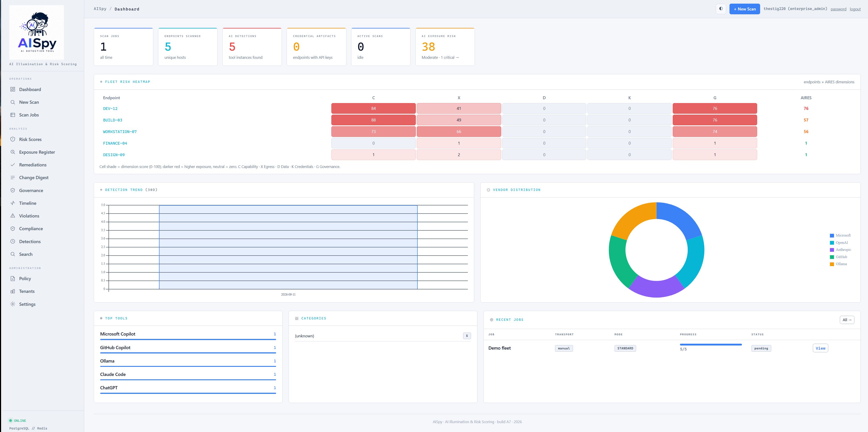The width and height of the screenshot is (868, 432).
Task: Click the Dashboard grid icon in sidebar
Action: click(x=13, y=89)
